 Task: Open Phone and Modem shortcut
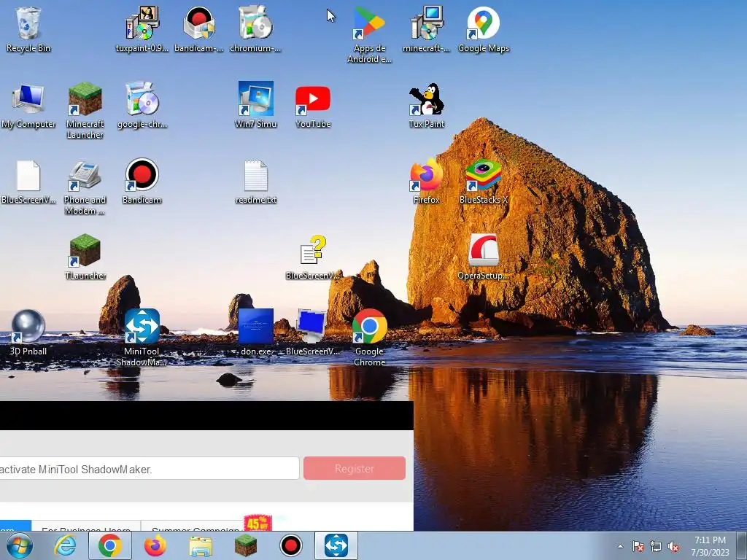(x=85, y=187)
